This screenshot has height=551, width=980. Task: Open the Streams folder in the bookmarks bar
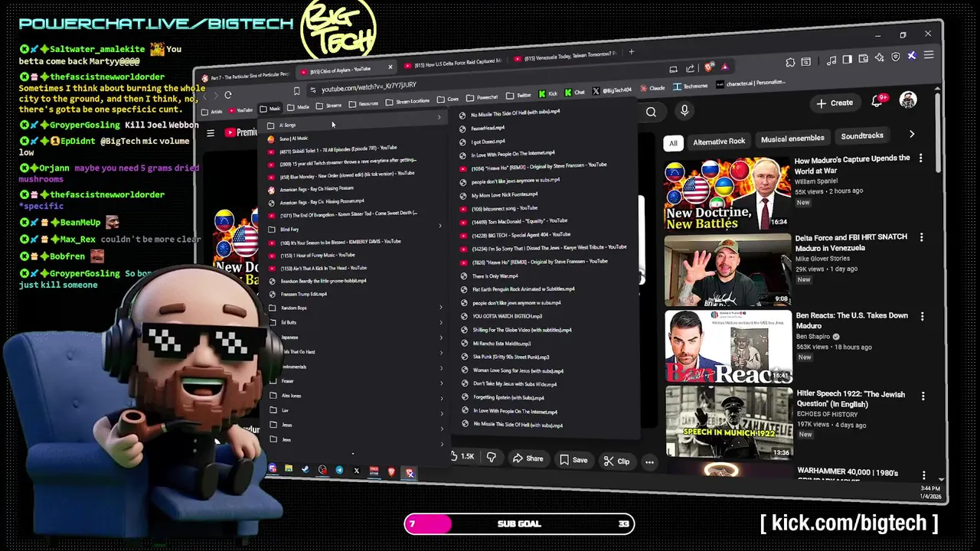329,106
